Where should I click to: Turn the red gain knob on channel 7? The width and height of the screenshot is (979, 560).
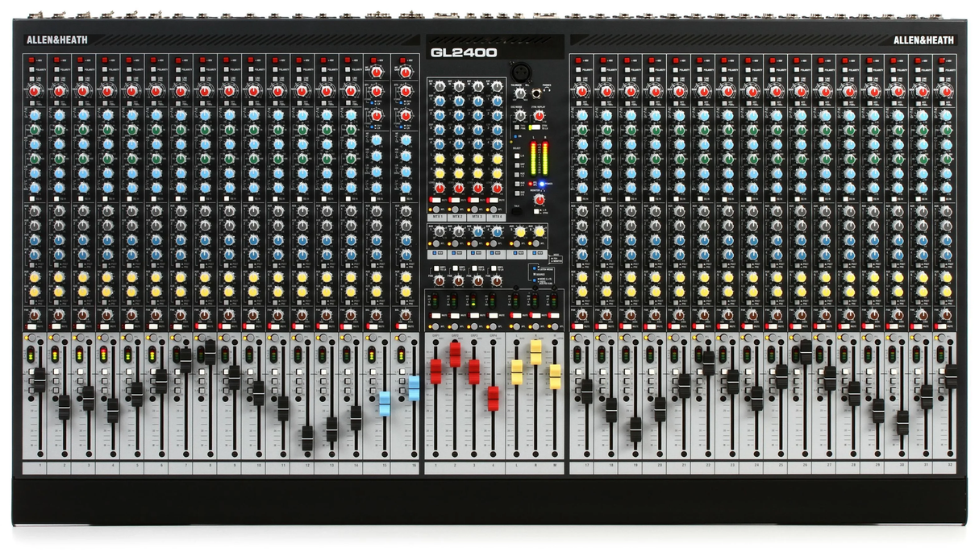point(181,91)
